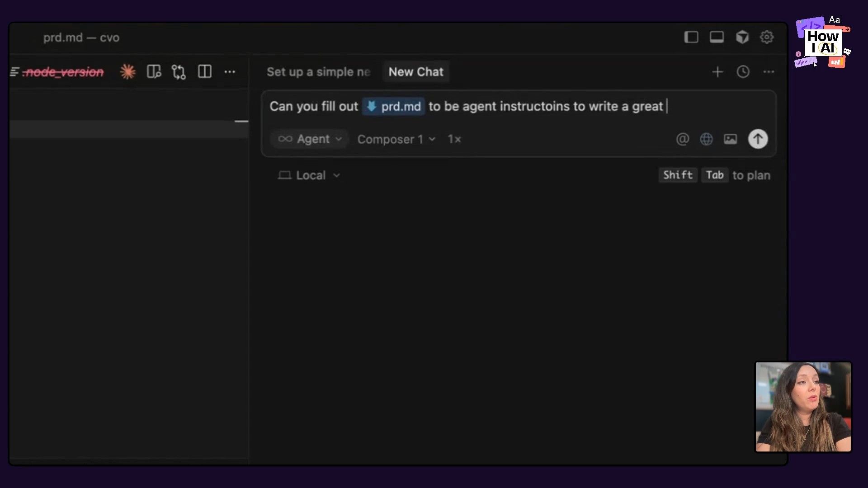This screenshot has width=868, height=488.
Task: Attach an image with picture icon
Action: (x=730, y=139)
